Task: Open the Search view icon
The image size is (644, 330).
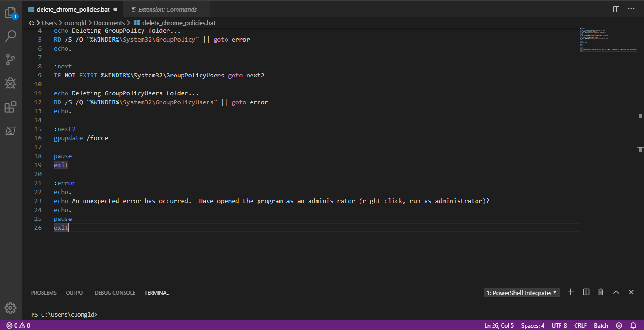Action: pyautogui.click(x=10, y=36)
